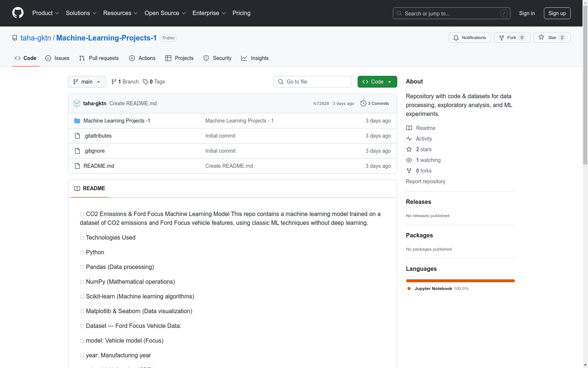This screenshot has height=368, width=588.
Task: Click the file icon beside .gitattributes
Action: click(77, 136)
